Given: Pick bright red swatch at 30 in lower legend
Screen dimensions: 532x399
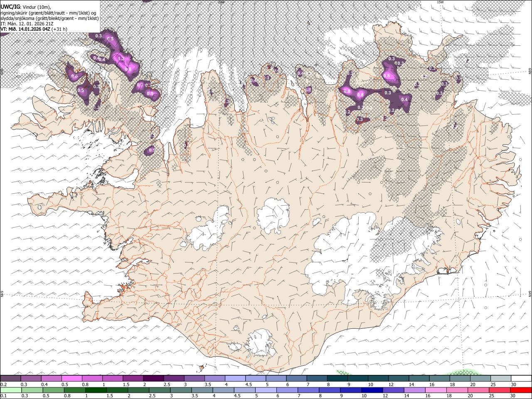Looking at the screenshot, I should (520, 390).
